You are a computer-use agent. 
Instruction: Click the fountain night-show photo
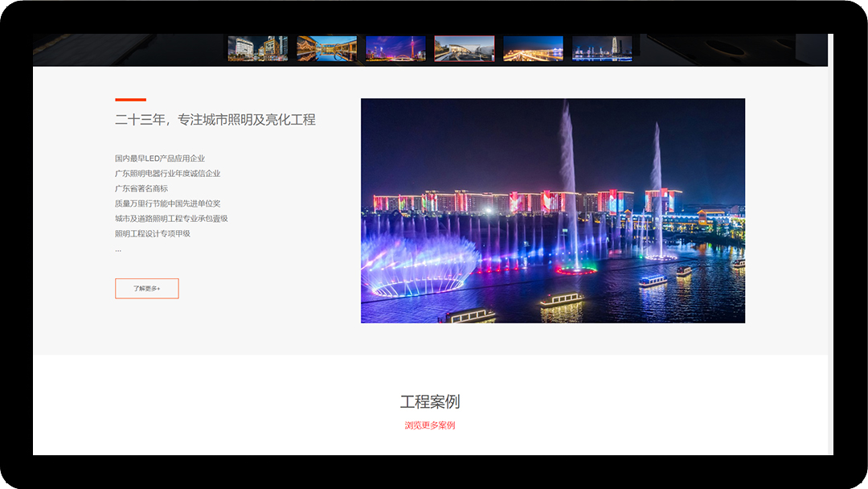(553, 211)
